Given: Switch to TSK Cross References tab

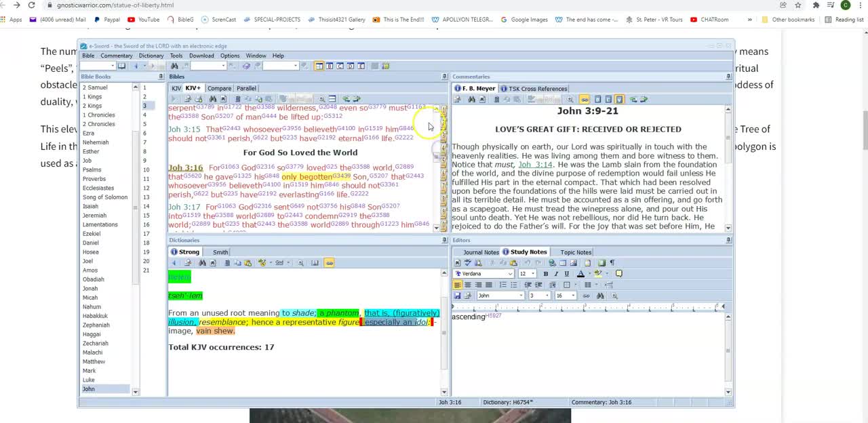Looking at the screenshot, I should pos(533,89).
